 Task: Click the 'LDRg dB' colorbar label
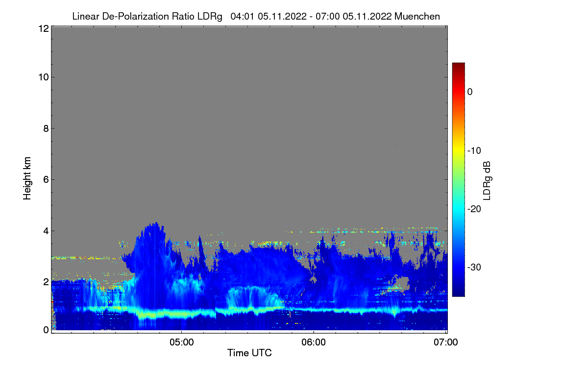487,180
